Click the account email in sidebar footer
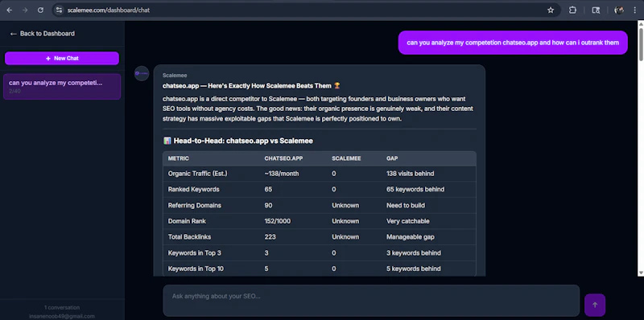The image size is (644, 320). [62, 316]
